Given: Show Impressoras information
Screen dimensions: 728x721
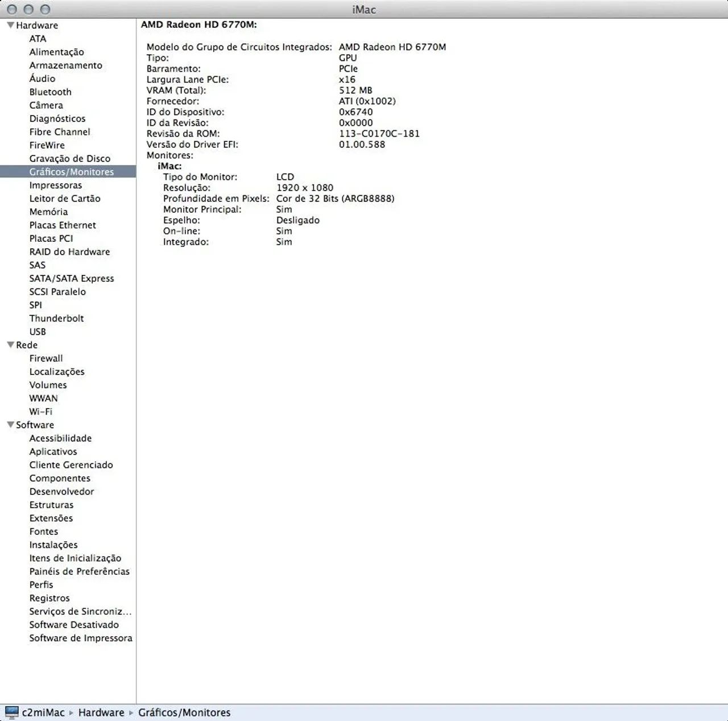Looking at the screenshot, I should tap(55, 185).
